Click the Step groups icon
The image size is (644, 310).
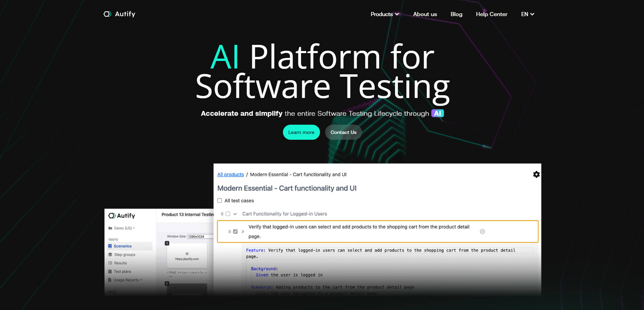tap(110, 255)
